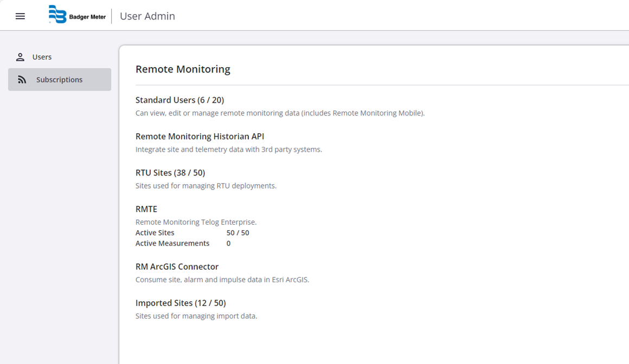Select Remote Monitoring Historian API subscription
This screenshot has width=629, height=364.
coord(200,136)
